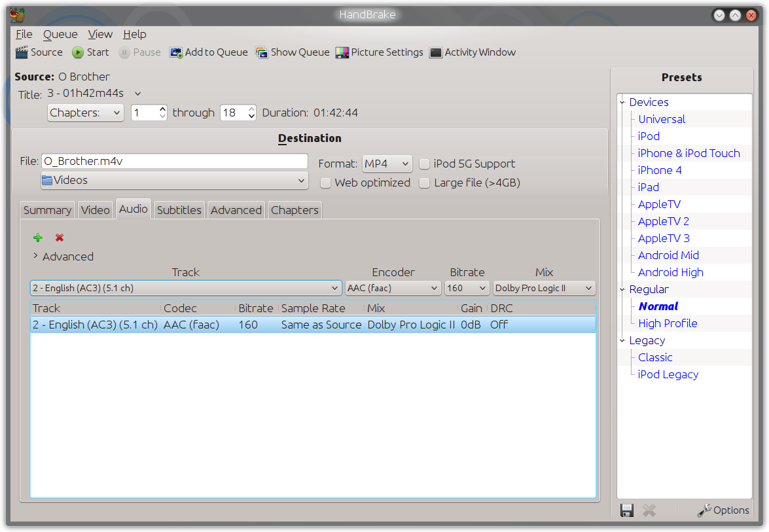769x532 pixels.
Task: Select the Normal preset
Action: pos(658,306)
